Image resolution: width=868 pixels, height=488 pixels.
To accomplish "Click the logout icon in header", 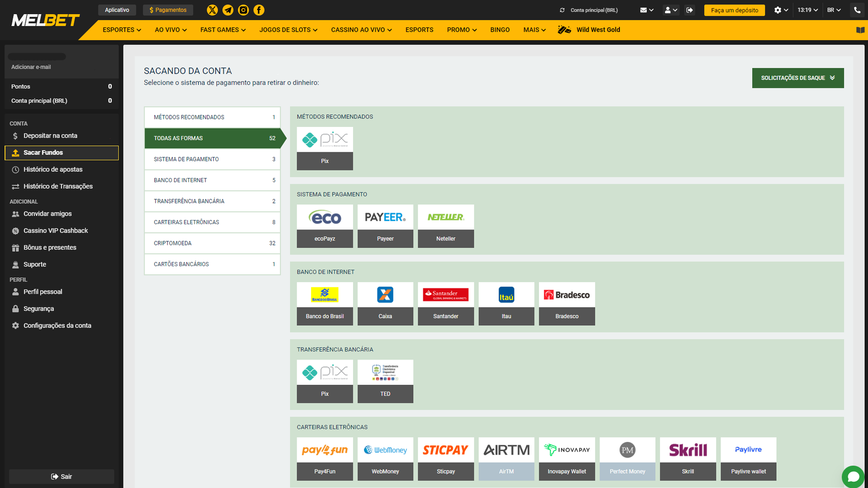I will tap(689, 10).
